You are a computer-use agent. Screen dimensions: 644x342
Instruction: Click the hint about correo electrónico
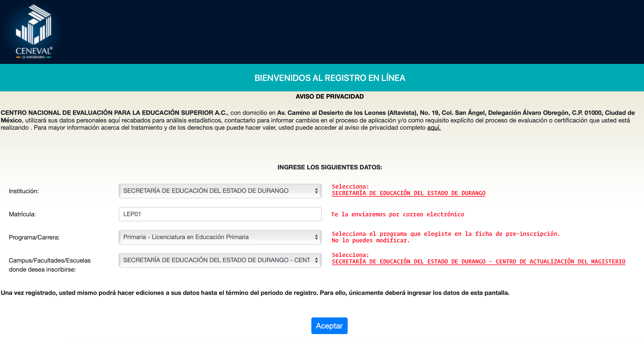pos(397,215)
